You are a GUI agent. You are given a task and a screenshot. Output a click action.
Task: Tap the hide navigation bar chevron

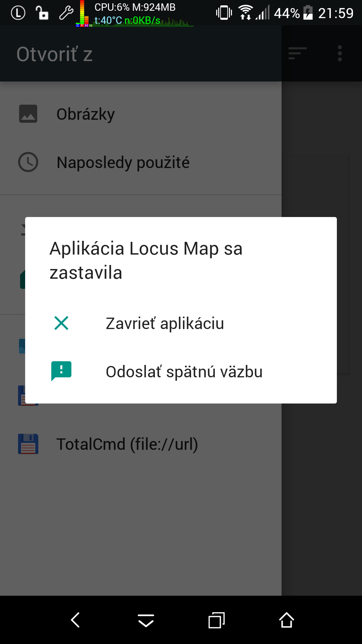(x=146, y=621)
